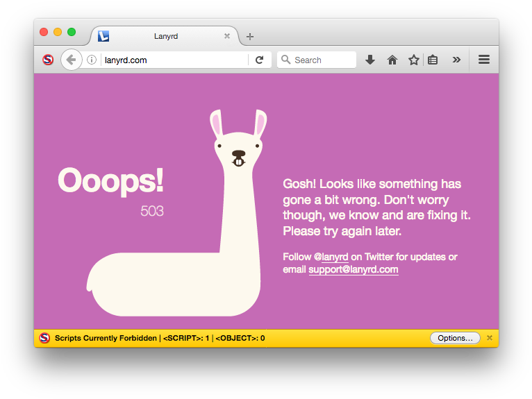The height and width of the screenshot is (399, 532).
Task: Minimize the window with yellow button
Action: point(58,32)
